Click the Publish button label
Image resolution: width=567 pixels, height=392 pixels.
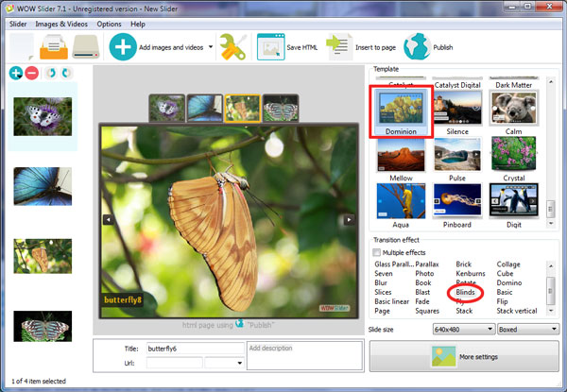click(x=443, y=47)
